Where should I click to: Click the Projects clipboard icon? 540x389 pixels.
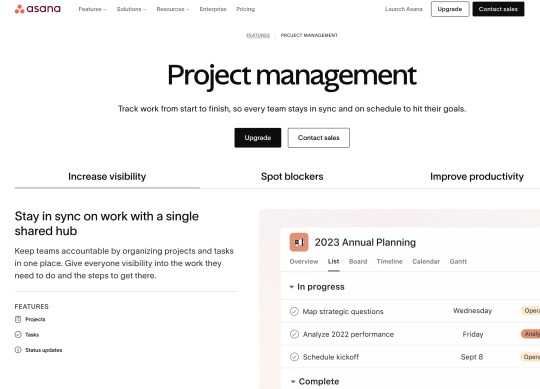(18, 319)
